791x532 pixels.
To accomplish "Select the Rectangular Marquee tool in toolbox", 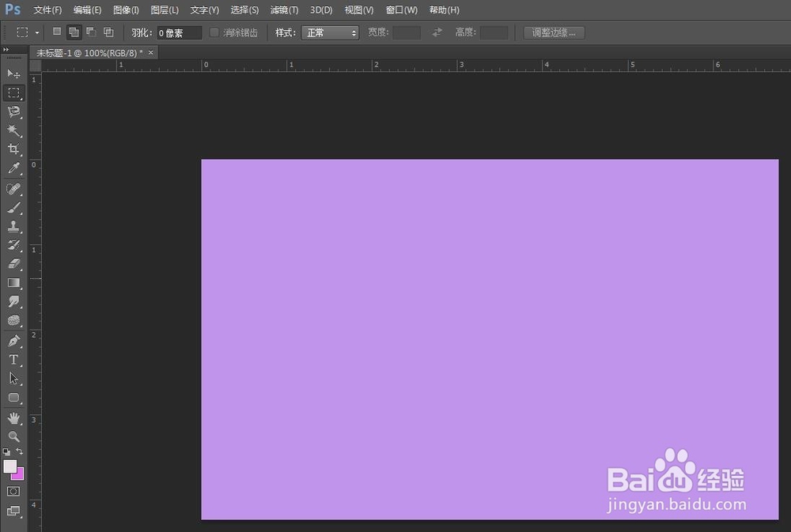I will point(13,92).
